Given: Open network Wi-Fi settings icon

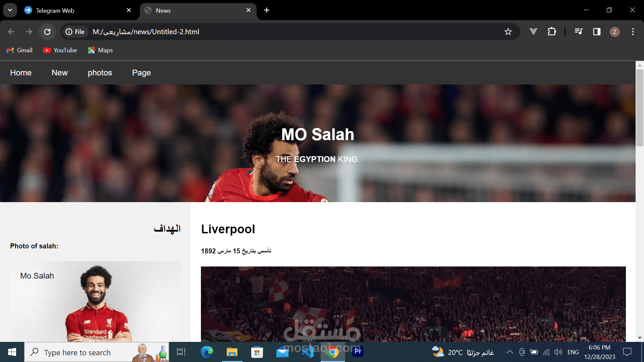Looking at the screenshot, I should (x=546, y=352).
